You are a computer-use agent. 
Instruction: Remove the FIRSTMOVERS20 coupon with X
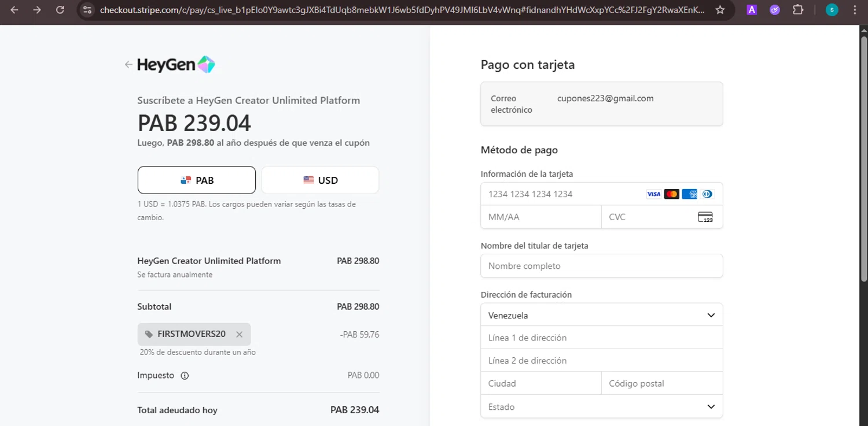tap(239, 334)
